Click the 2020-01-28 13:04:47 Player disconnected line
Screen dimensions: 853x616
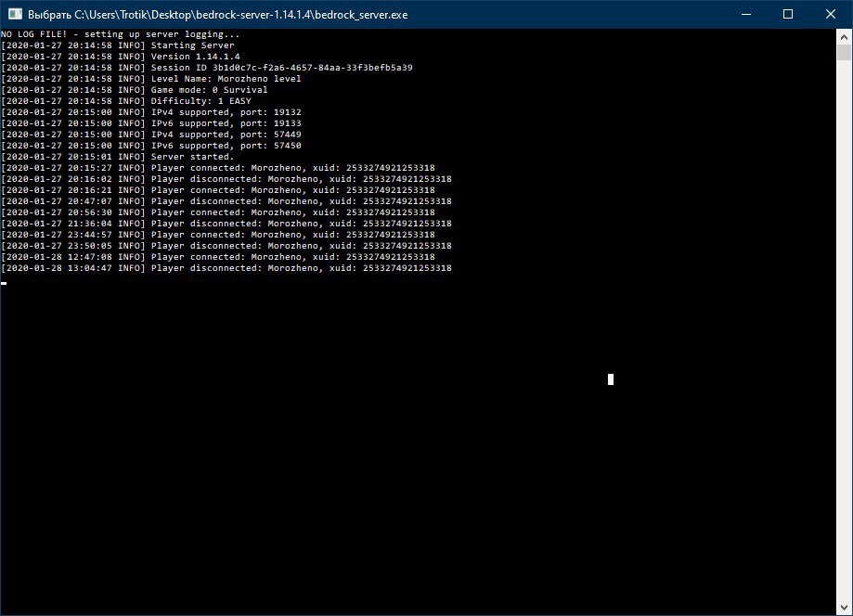click(x=226, y=268)
